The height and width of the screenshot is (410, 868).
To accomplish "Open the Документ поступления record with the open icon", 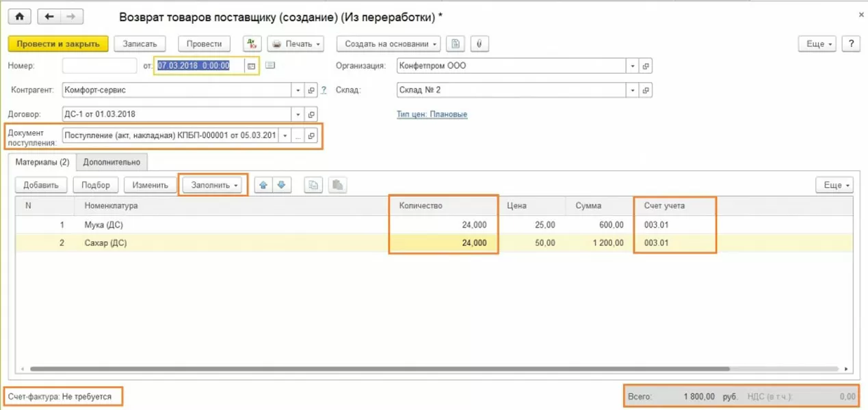I will pos(311,135).
